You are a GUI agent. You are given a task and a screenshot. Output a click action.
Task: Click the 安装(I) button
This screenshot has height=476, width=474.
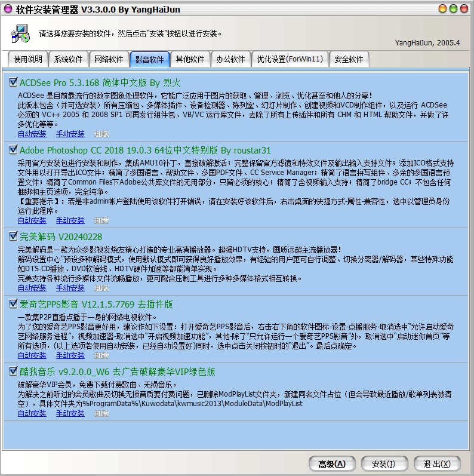click(x=384, y=464)
